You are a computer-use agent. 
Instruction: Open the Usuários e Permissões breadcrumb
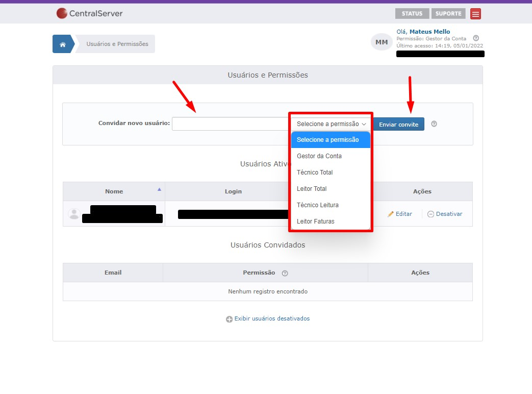pos(117,44)
